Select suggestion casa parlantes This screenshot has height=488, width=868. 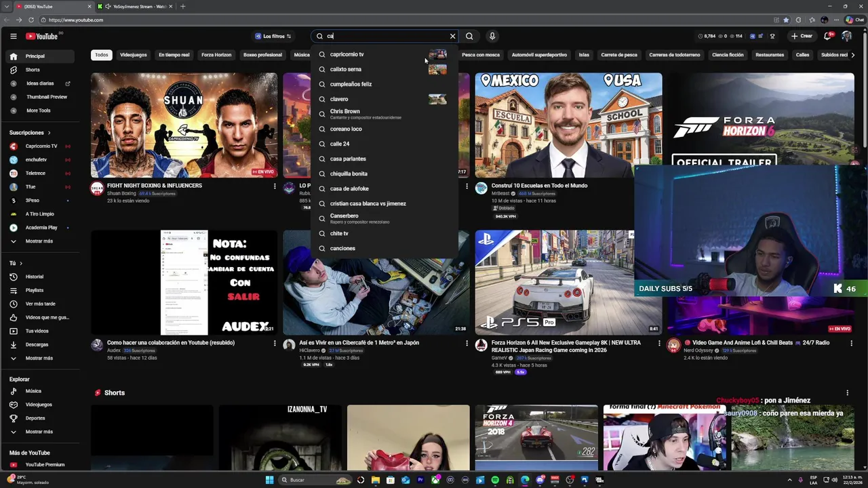[x=384, y=159]
